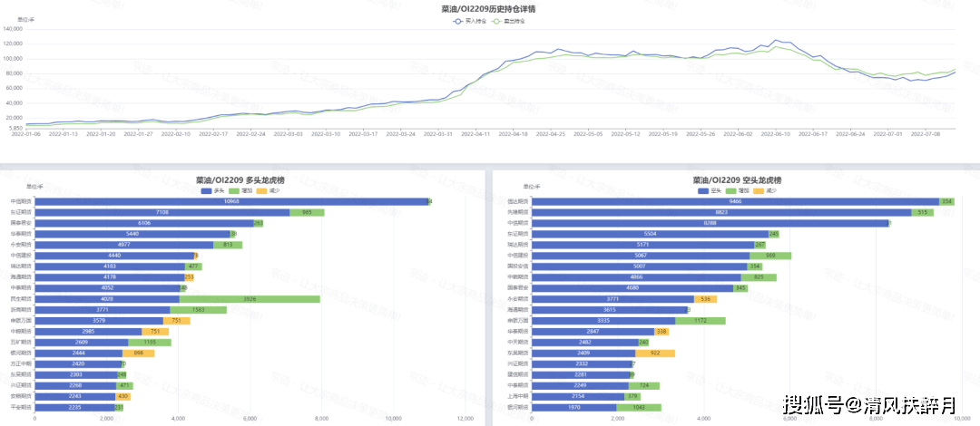Toggle 卖出持仓 series in line chart legend
The image size is (980, 426).
pyautogui.click(x=497, y=19)
